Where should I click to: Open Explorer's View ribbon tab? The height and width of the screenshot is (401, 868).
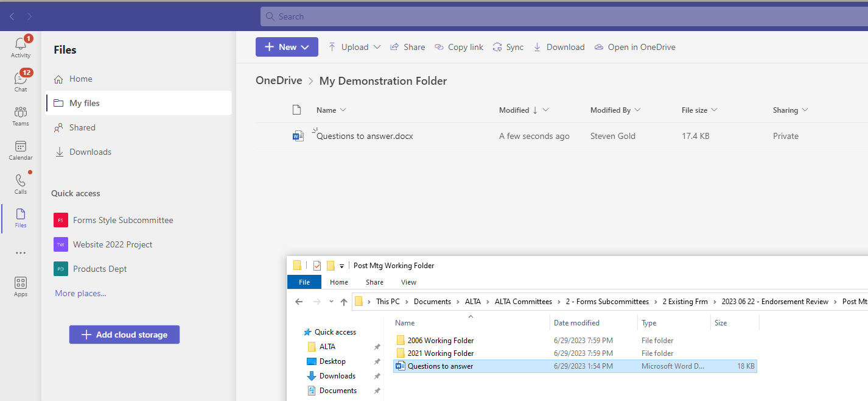point(409,282)
